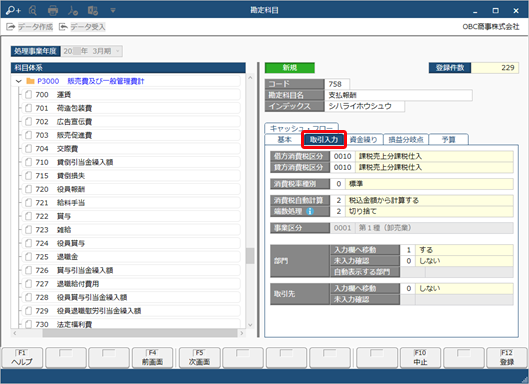Click the P3000 folder icon
Screen dimensions: 529x384
click(x=30, y=81)
